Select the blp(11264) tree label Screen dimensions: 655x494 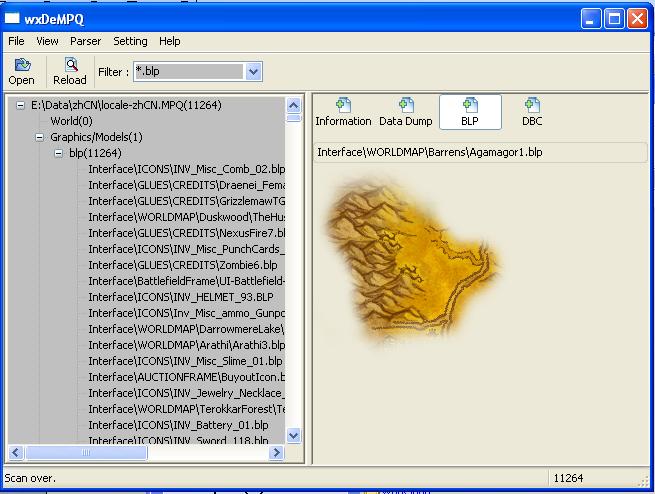coord(95,153)
